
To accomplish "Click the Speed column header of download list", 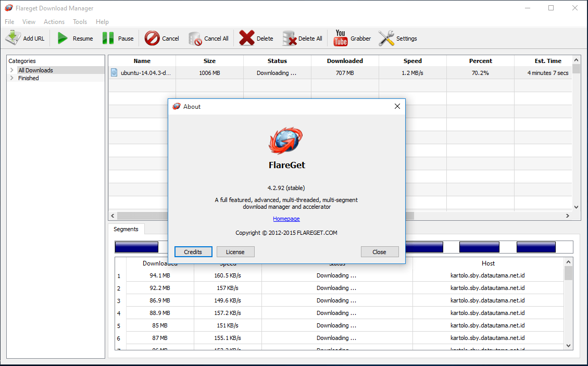I will coord(413,61).
